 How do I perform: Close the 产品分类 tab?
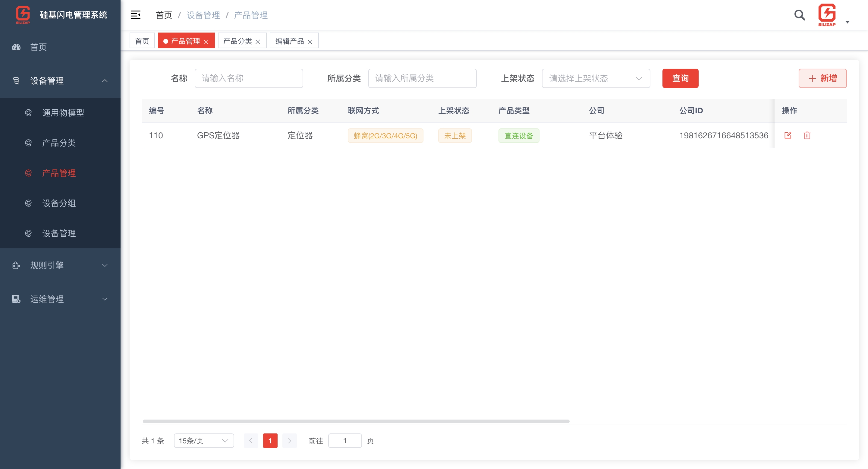pos(258,41)
